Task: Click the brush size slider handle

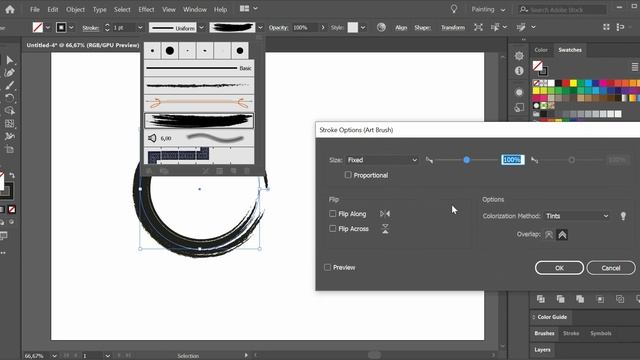Action: [467, 160]
